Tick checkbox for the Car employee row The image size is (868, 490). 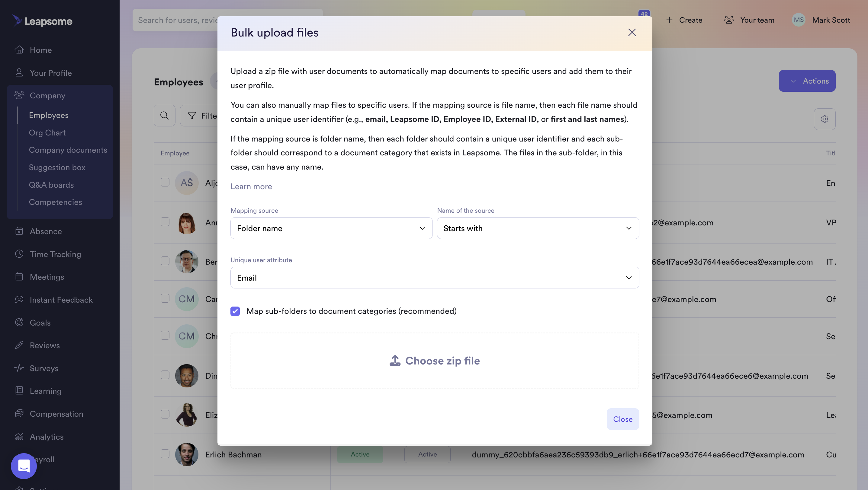[x=165, y=298]
